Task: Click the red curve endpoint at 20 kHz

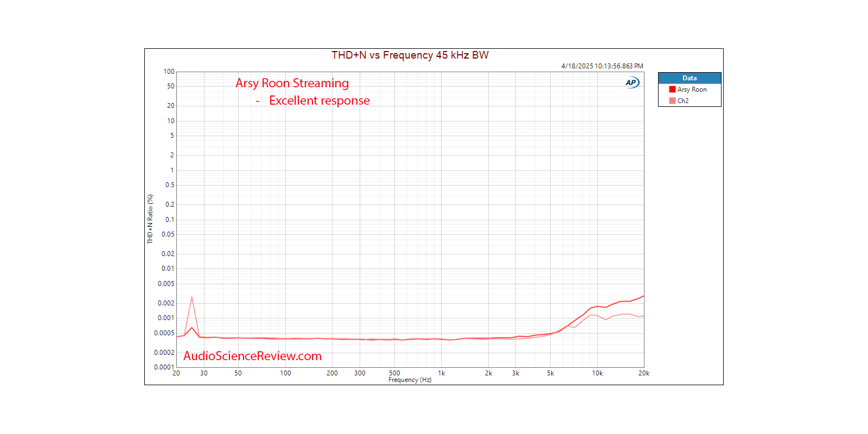Action: [x=643, y=296]
